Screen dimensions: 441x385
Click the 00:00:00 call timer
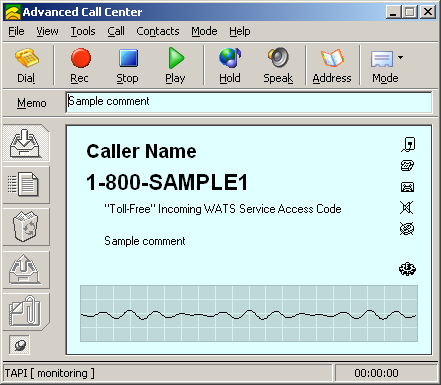coord(376,373)
